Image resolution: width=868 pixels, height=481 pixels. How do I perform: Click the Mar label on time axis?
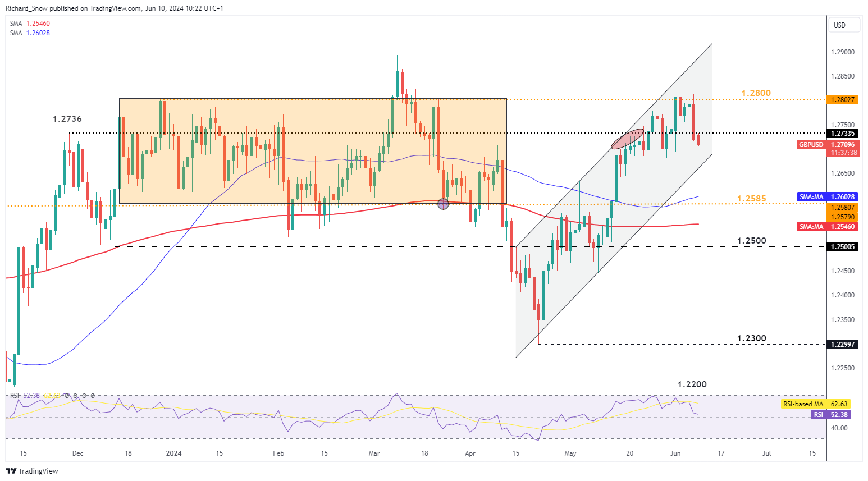pos(374,453)
